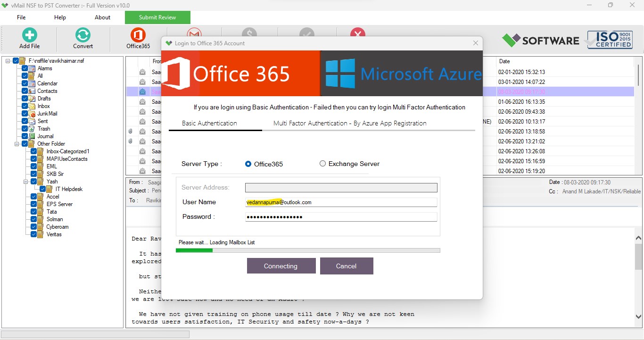
Task: Click the paperclip attachment icon in the 13:21:02 row
Action: [131, 141]
